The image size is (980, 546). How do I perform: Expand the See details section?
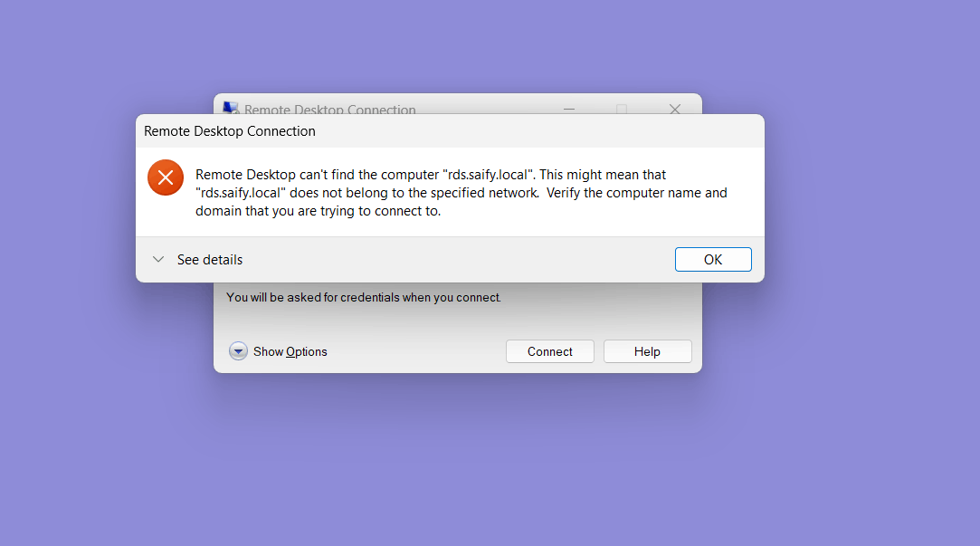pyautogui.click(x=196, y=259)
